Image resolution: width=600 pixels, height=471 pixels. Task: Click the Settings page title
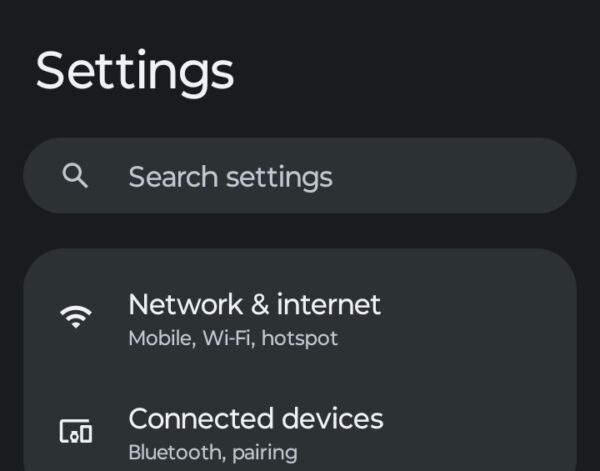[135, 71]
